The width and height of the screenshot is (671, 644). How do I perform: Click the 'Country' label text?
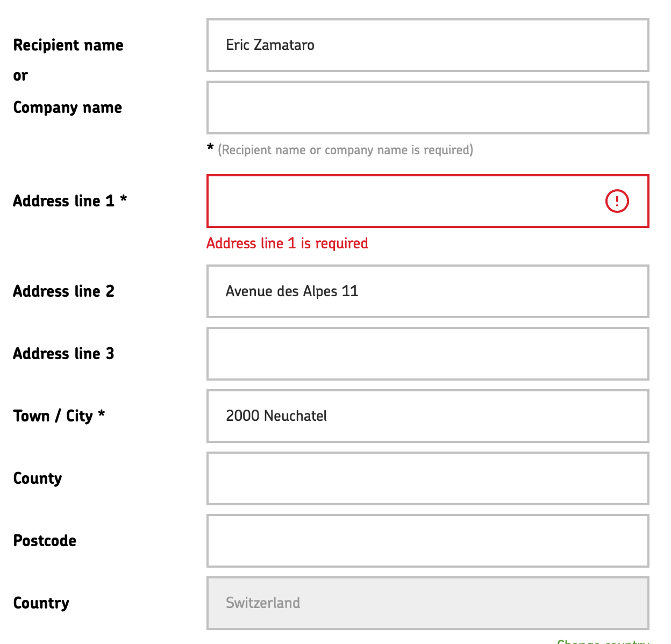point(41,604)
